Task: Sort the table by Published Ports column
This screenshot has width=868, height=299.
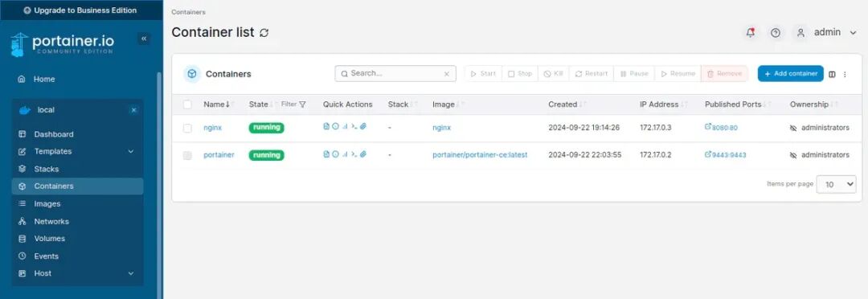Action: click(738, 104)
